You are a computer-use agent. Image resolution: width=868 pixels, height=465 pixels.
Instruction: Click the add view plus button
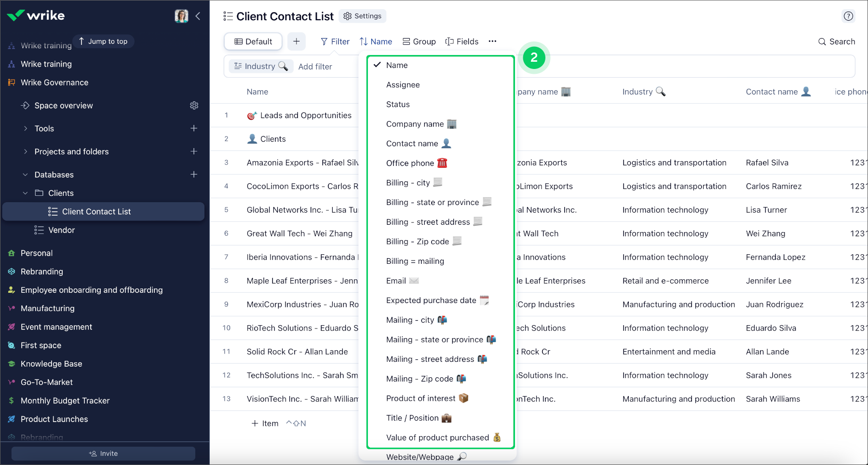point(297,41)
